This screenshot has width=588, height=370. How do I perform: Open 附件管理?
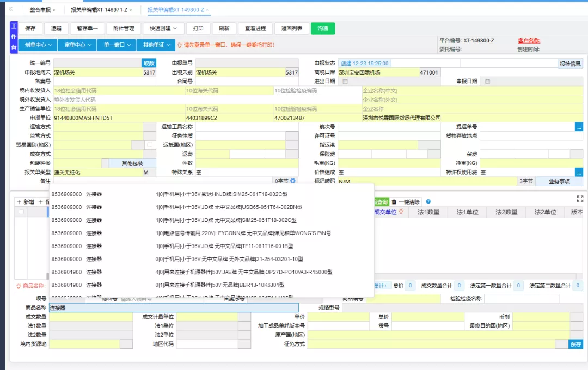click(124, 28)
